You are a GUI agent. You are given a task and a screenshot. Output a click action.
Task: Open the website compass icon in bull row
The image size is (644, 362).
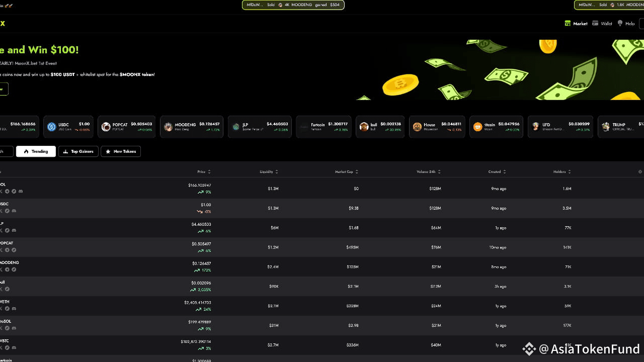click(8, 289)
